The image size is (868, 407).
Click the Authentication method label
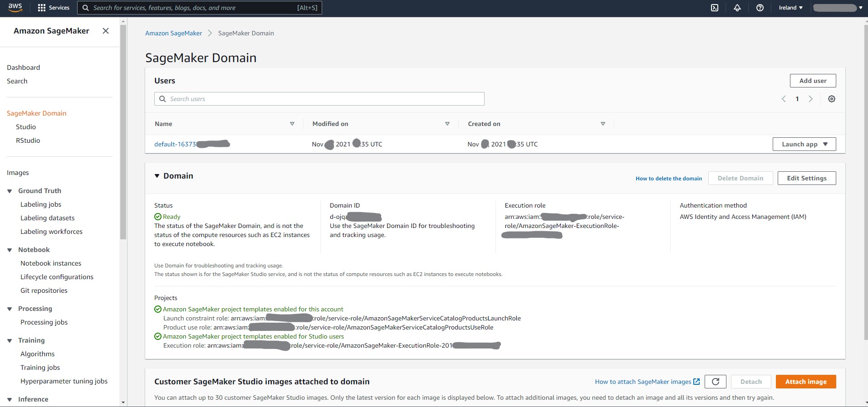click(713, 205)
